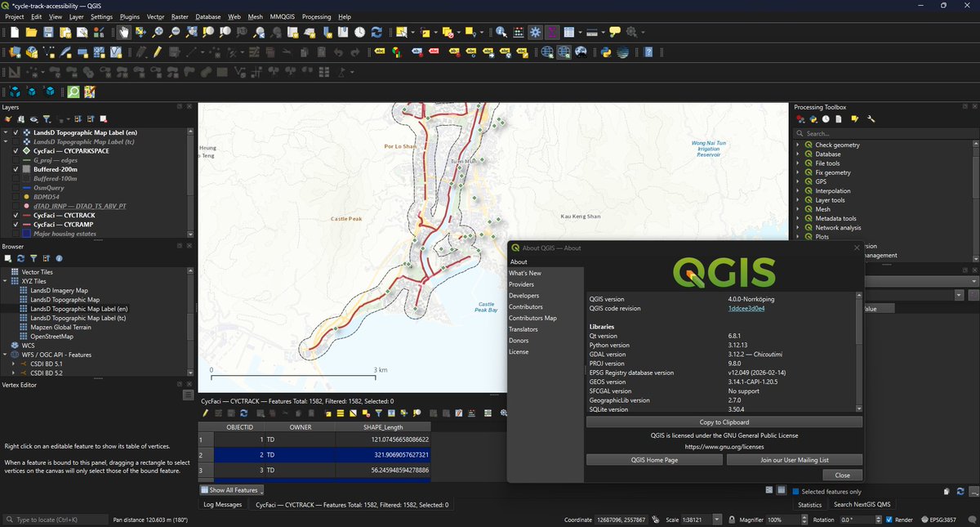Open the Python console icon

click(x=605, y=52)
